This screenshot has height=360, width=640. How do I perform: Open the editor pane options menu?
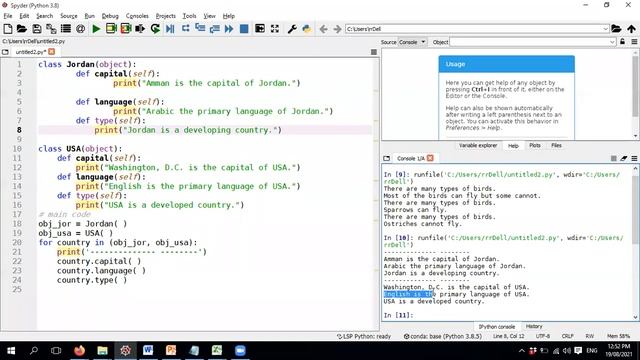(x=374, y=52)
